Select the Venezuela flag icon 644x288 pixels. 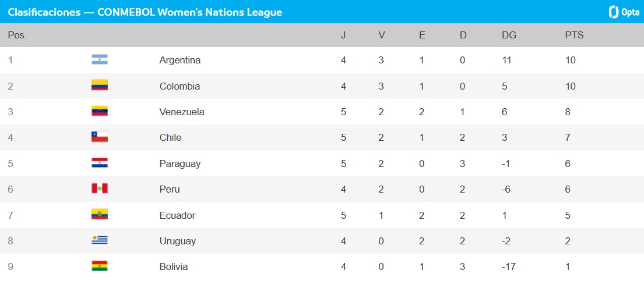point(100,112)
